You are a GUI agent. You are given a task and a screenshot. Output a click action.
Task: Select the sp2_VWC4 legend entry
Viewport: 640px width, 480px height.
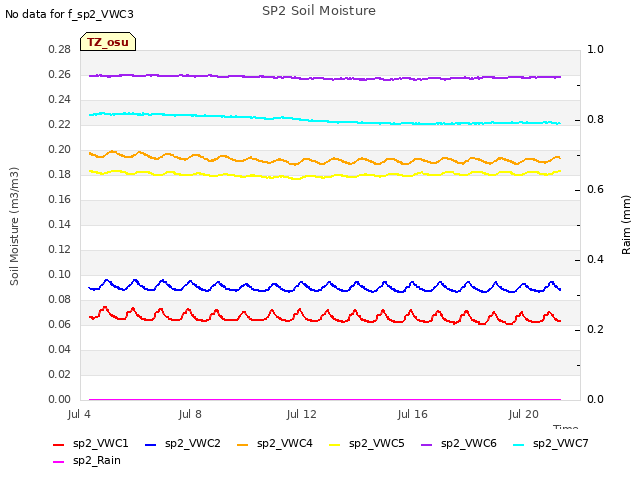coord(275,443)
